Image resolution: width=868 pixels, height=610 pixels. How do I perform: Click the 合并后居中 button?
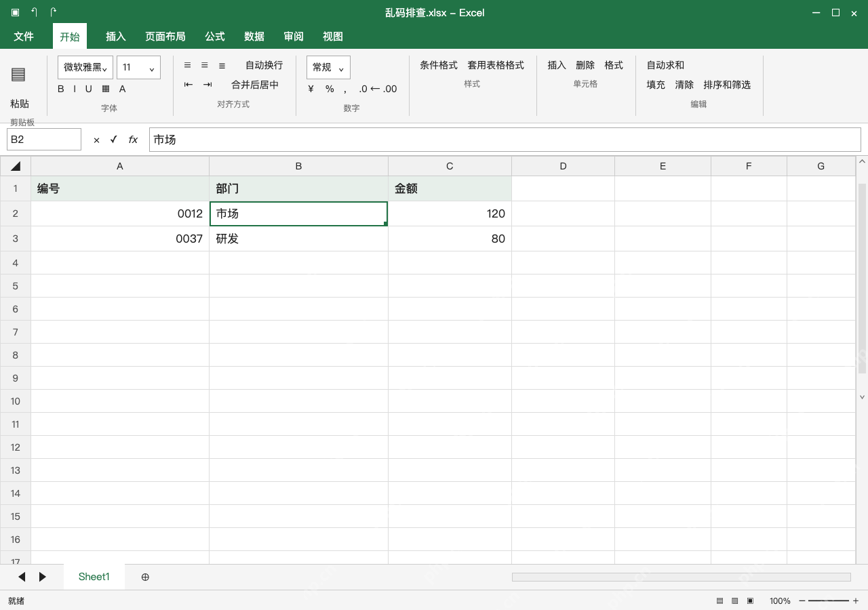pos(255,85)
